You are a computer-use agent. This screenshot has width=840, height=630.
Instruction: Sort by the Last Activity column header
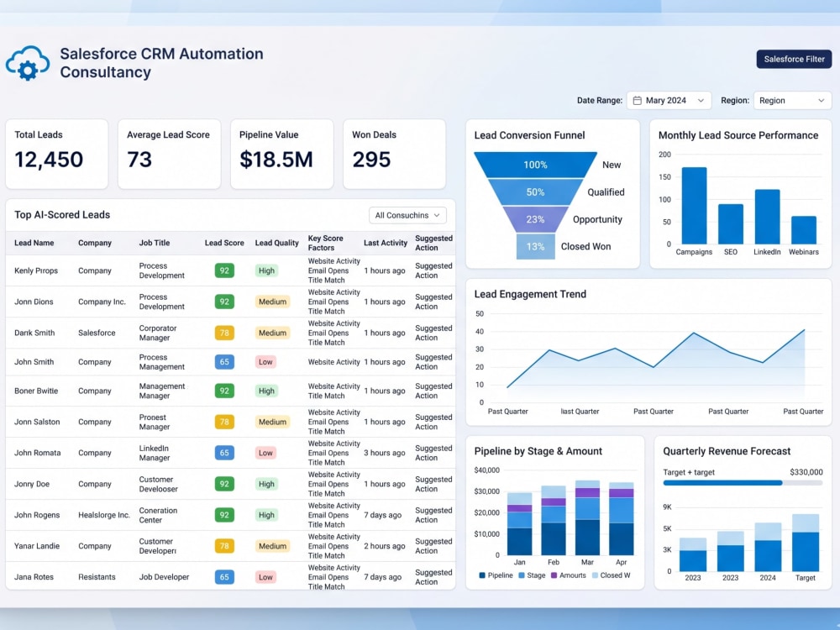(386, 243)
